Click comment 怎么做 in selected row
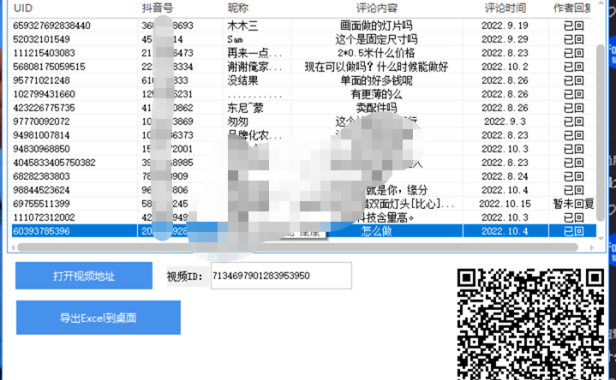The image size is (616, 380). point(376,231)
